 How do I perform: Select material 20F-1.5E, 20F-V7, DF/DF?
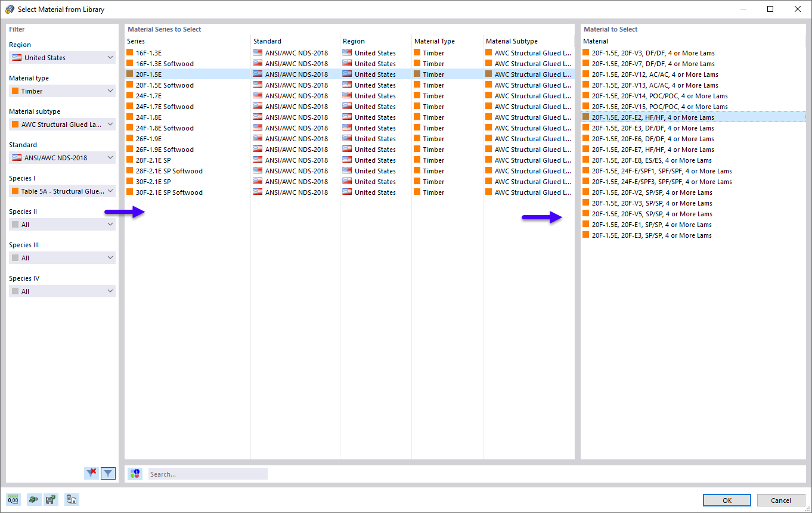pyautogui.click(x=693, y=64)
